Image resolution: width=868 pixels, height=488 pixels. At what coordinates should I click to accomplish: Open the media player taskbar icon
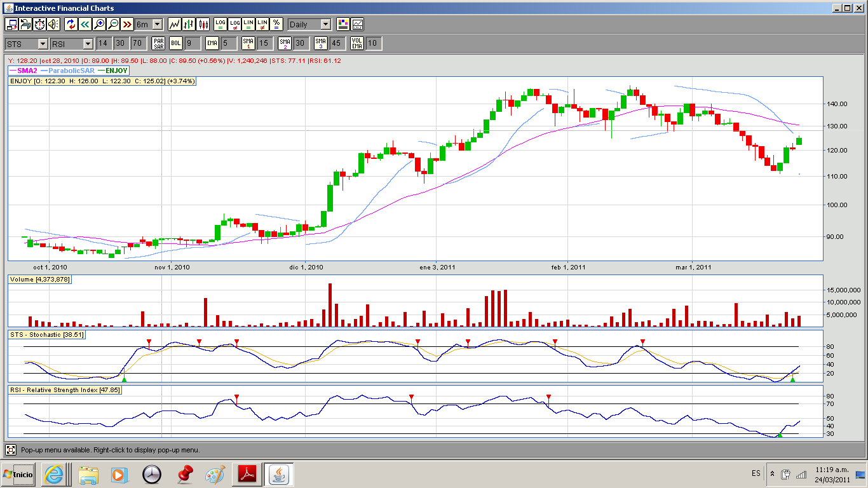[x=118, y=474]
